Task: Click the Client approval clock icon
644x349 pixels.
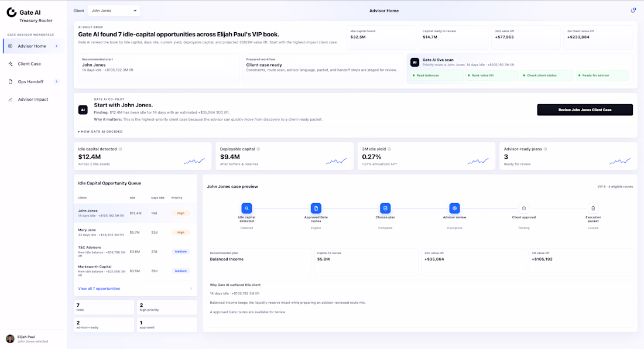Action: (523, 208)
